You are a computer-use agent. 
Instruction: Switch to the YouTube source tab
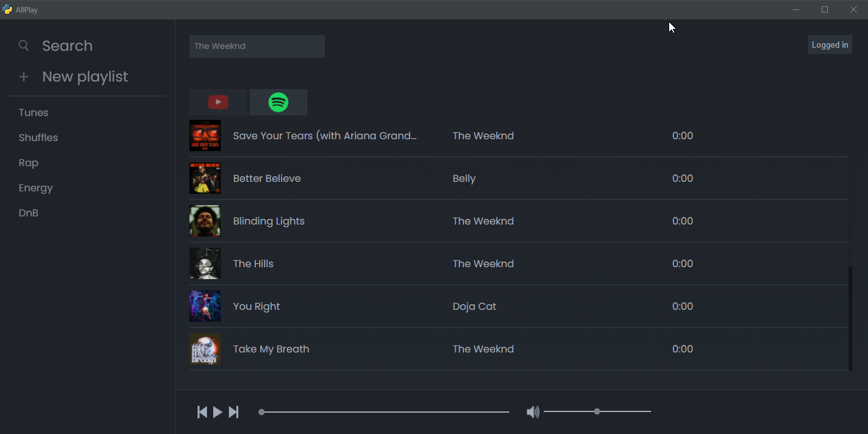click(x=218, y=102)
